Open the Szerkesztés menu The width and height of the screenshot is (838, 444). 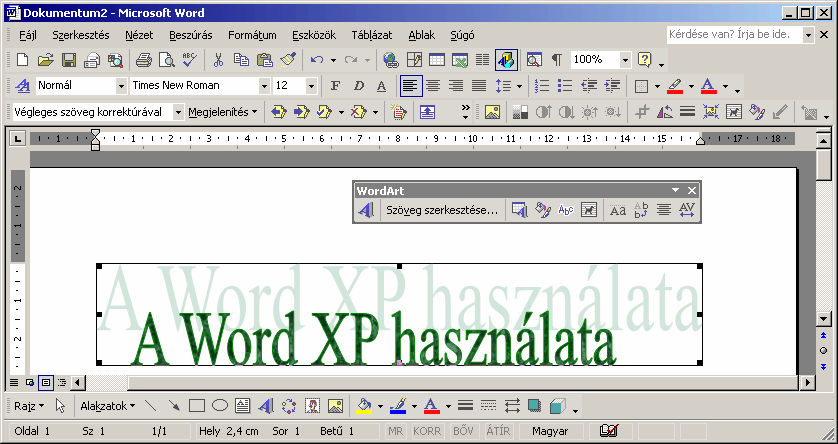pos(81,35)
